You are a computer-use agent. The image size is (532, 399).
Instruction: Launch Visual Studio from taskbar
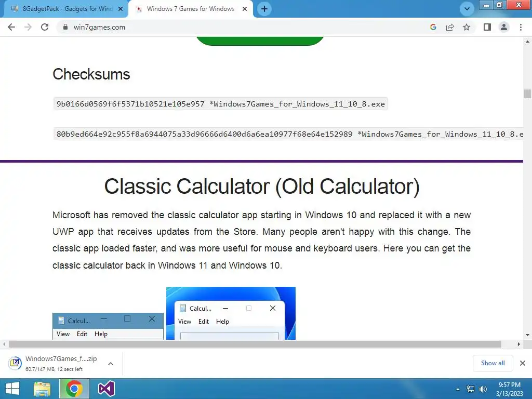pos(106,389)
